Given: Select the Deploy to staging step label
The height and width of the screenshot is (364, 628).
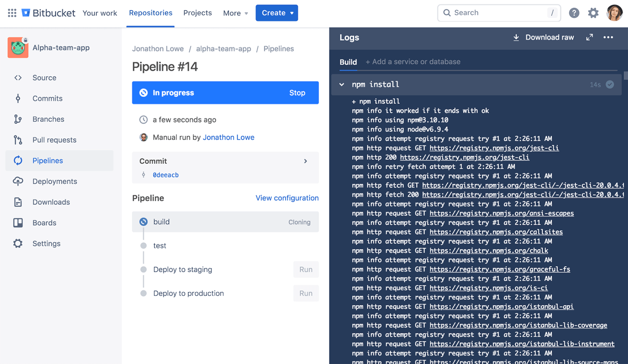Looking at the screenshot, I should click(x=183, y=269).
